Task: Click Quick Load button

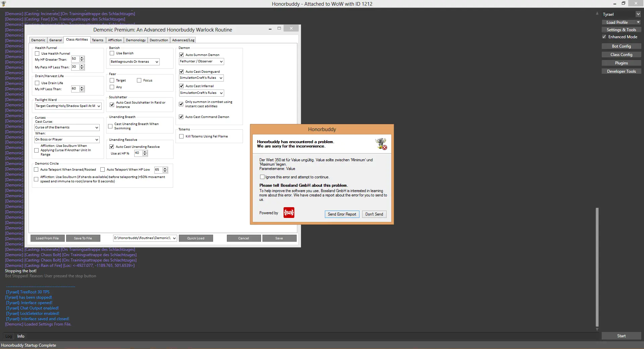Action: pos(196,238)
